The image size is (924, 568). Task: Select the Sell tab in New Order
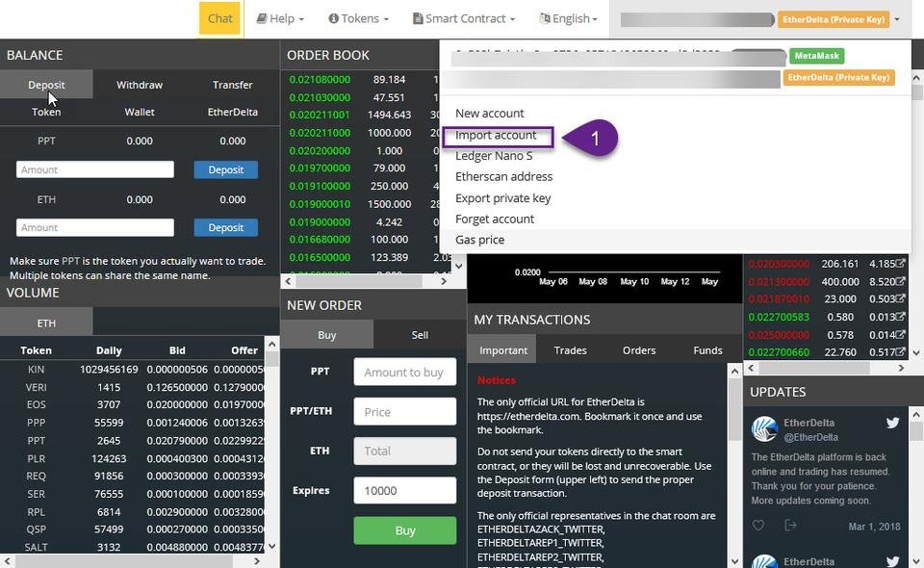pos(420,335)
